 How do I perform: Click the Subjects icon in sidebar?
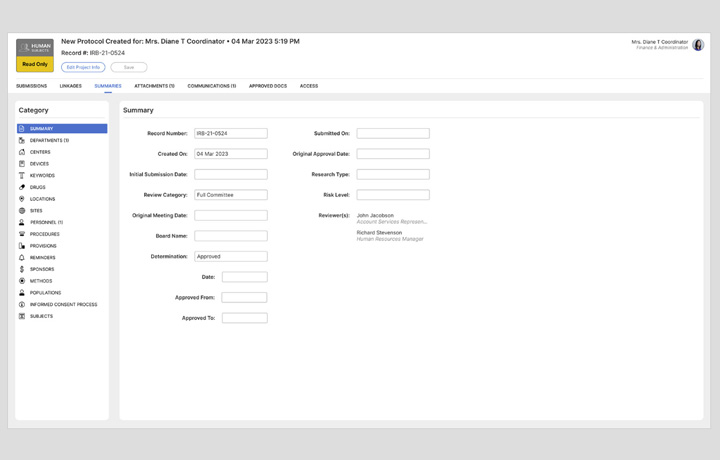(22, 316)
